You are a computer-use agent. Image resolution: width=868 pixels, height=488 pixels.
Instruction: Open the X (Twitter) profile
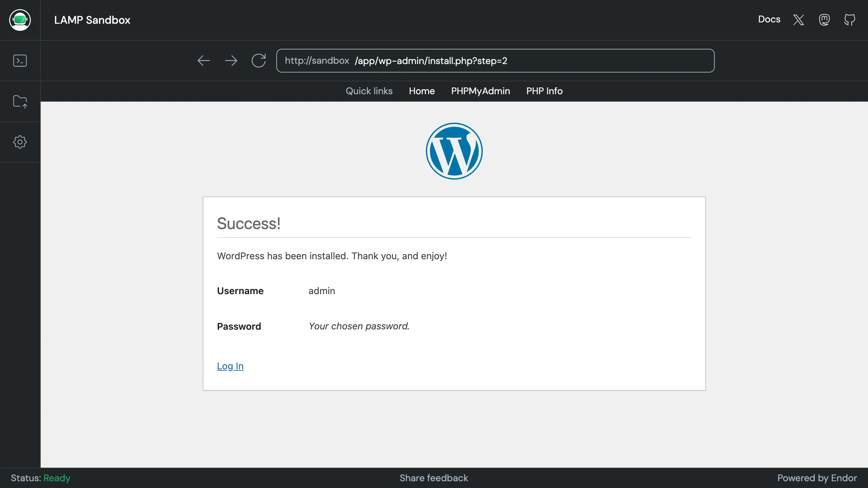(x=798, y=20)
